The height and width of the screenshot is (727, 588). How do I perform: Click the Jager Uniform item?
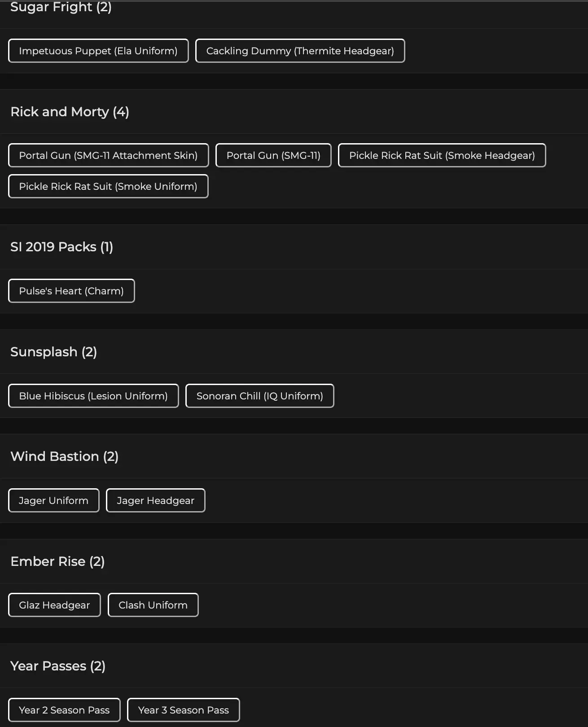coord(54,500)
